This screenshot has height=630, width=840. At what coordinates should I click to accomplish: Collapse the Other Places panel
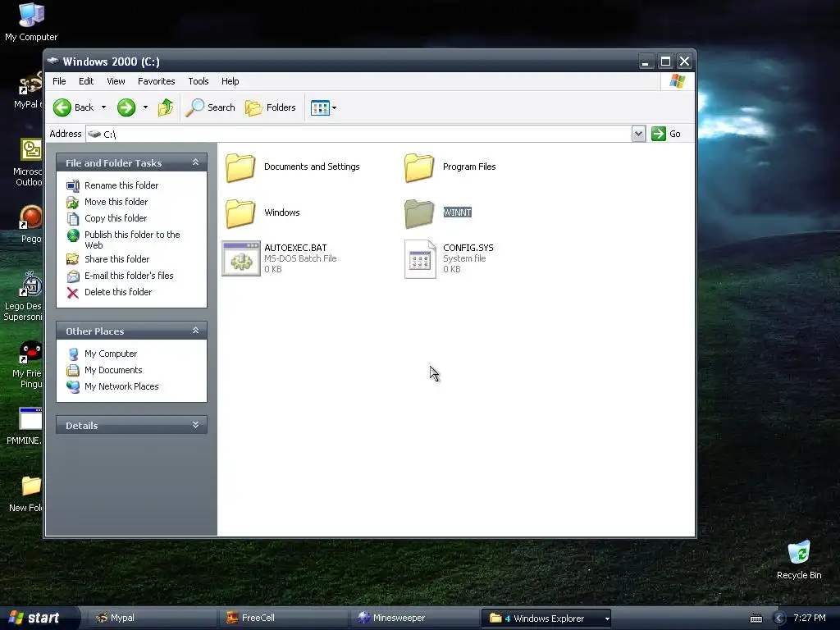coord(195,331)
